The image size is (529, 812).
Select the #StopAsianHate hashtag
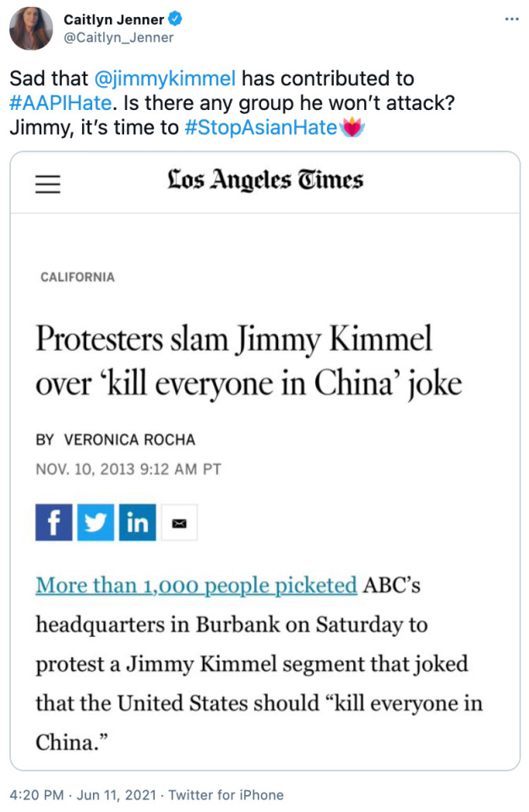(259, 129)
